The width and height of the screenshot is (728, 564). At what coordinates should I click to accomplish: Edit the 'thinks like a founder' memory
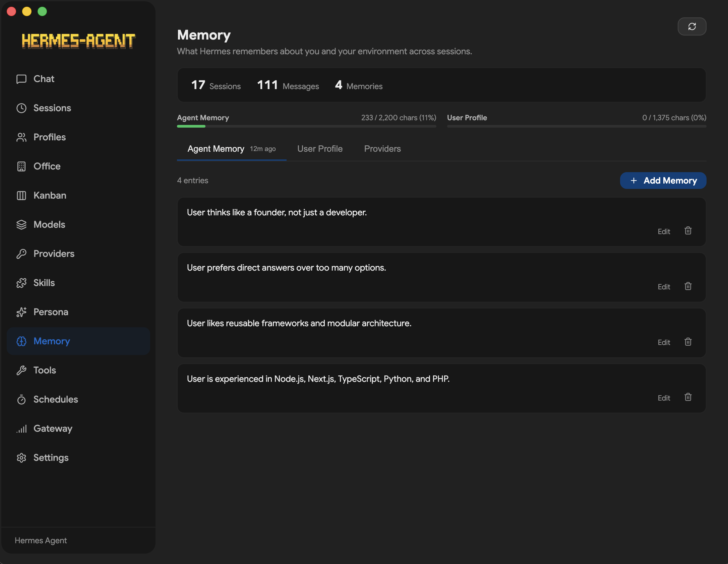coord(664,232)
